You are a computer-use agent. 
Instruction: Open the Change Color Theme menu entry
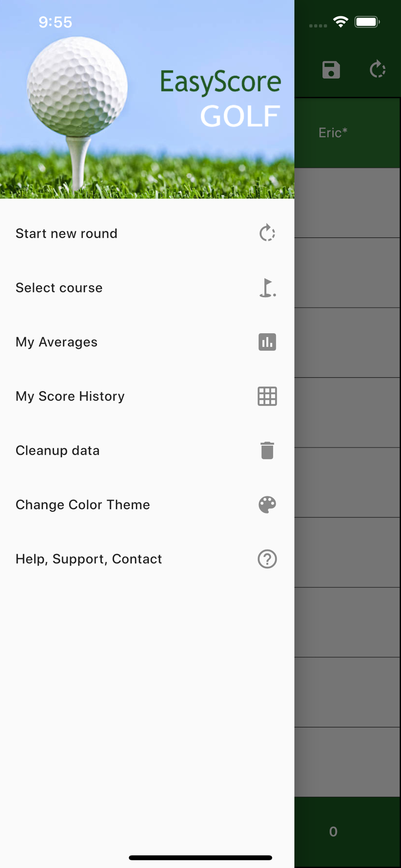coord(147,505)
